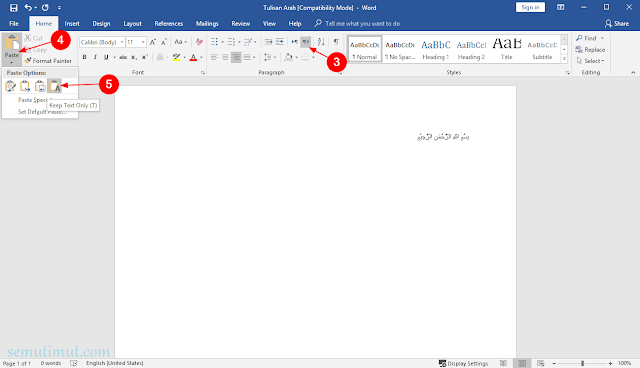Screen dimensions: 640x368
Task: Open the Font dialog launcher
Action: click(202, 73)
